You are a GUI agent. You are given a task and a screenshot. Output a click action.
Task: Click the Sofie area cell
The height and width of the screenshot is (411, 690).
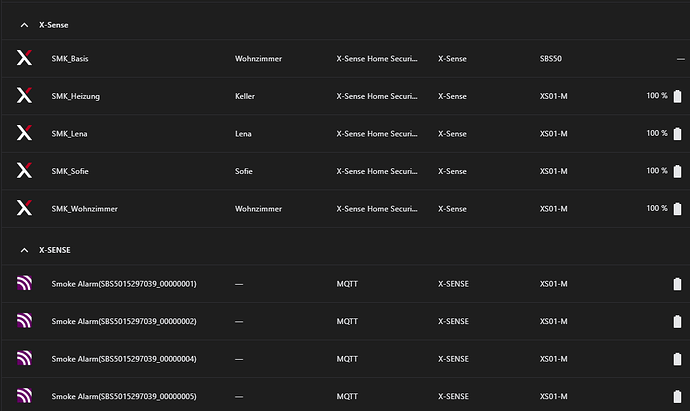(244, 171)
